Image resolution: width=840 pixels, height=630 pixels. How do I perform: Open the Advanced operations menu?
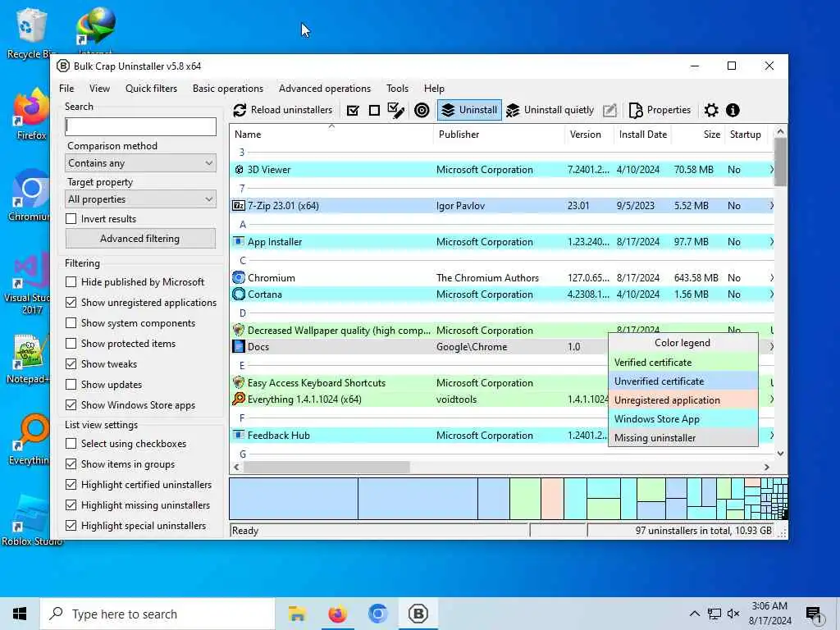pos(325,89)
